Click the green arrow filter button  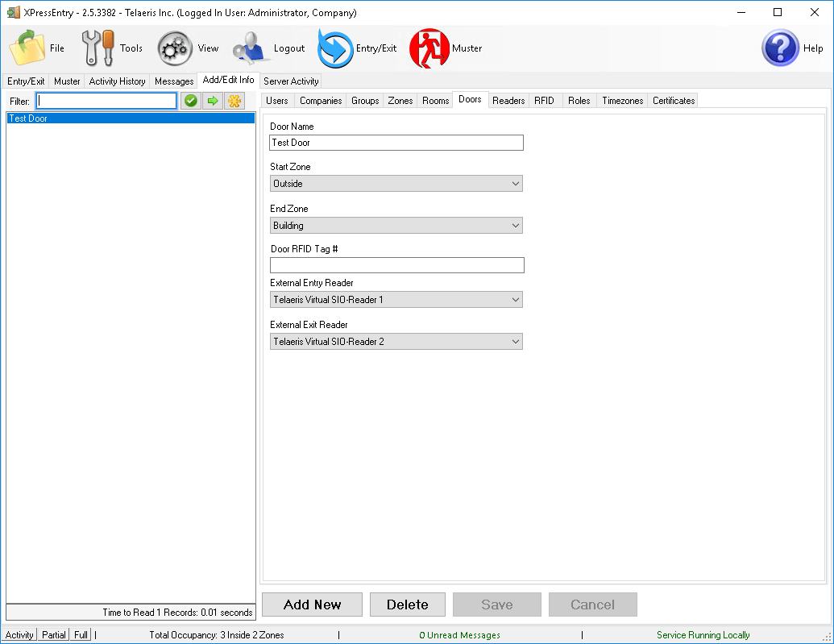pos(213,101)
